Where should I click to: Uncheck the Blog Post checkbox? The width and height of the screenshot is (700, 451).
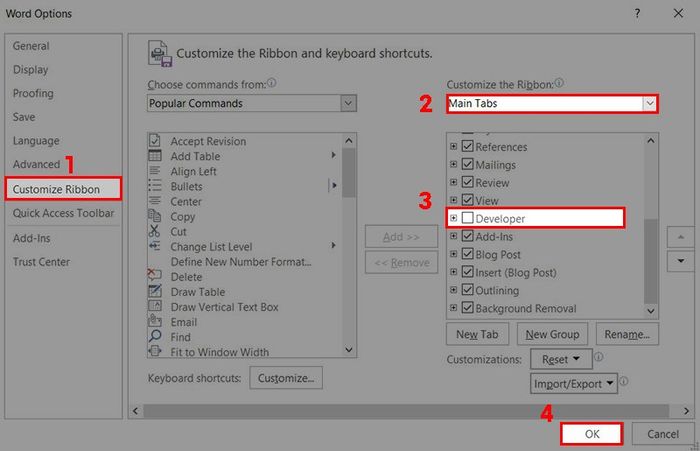click(467, 254)
